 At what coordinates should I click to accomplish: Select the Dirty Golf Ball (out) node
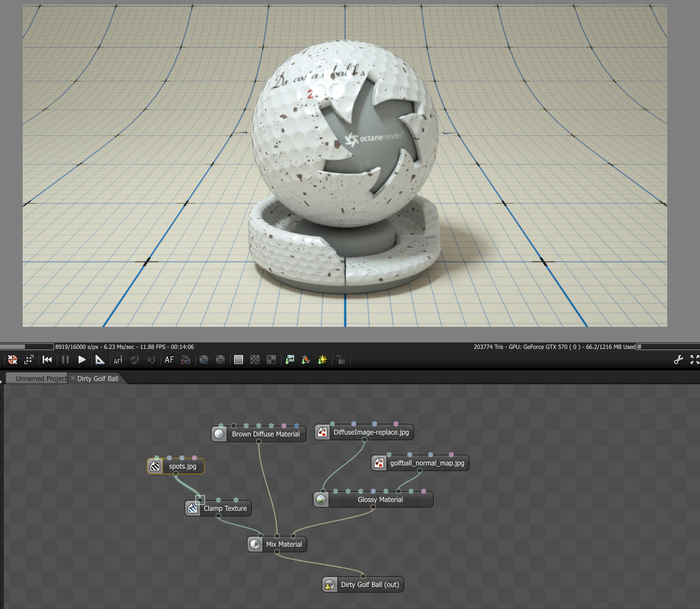[x=363, y=584]
